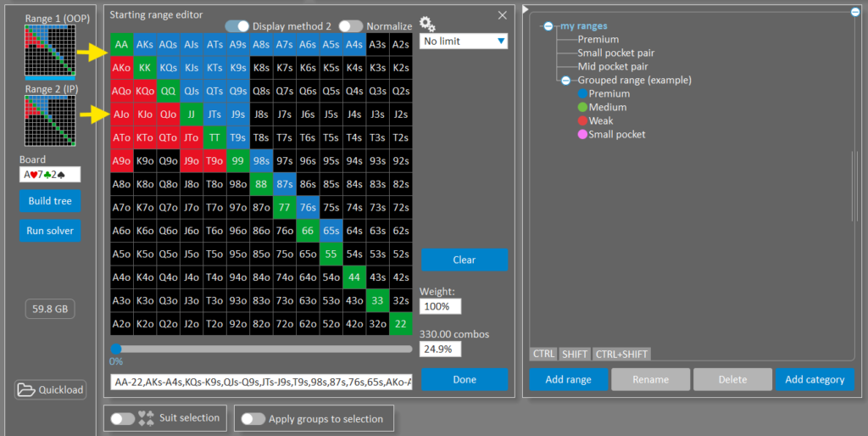Select the AJo hand cell
The image size is (868, 436).
(121, 115)
